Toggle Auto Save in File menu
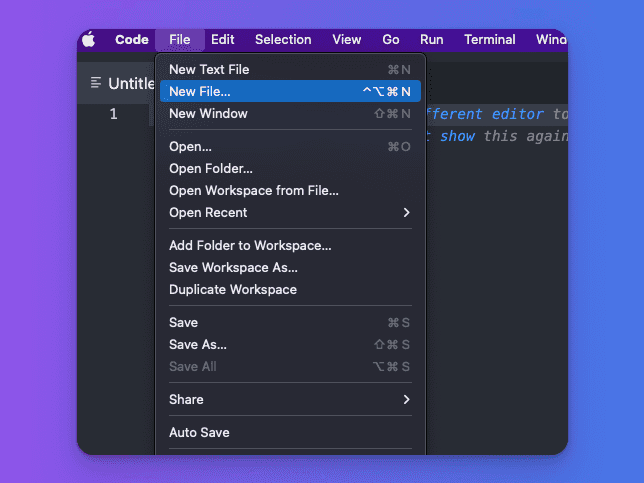 199,432
